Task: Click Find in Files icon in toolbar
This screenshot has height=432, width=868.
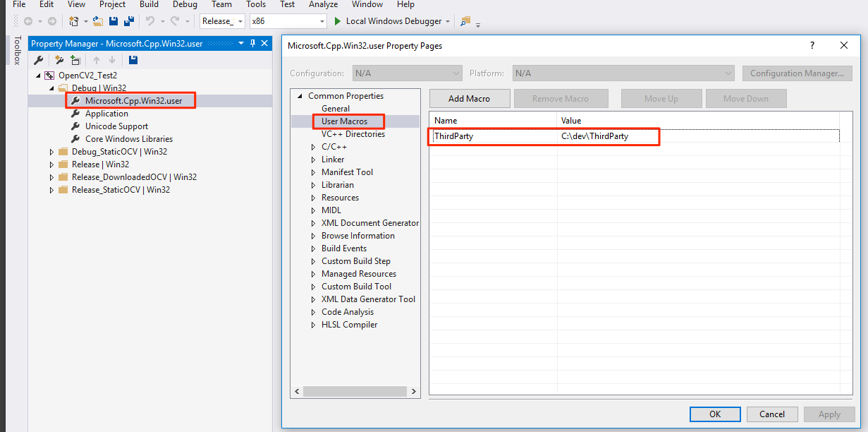Action: tap(465, 21)
